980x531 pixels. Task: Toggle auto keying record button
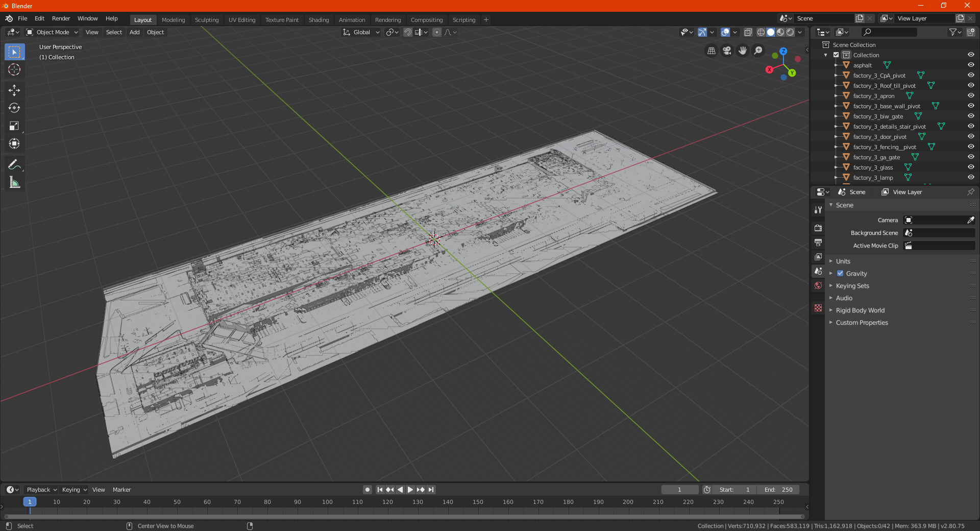click(367, 490)
